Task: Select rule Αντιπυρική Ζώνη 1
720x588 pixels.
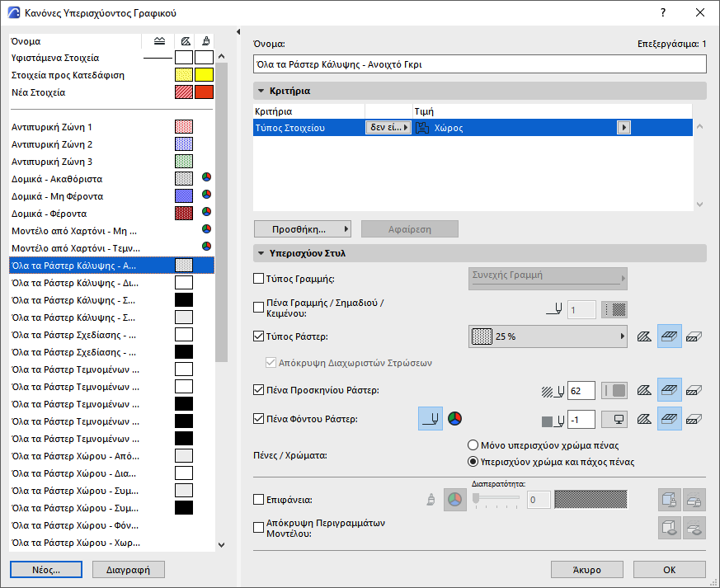Action: click(x=111, y=127)
